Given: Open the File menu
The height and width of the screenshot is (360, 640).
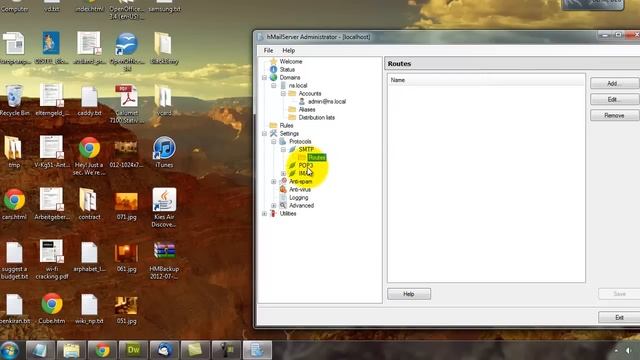Looking at the screenshot, I should pos(269,51).
